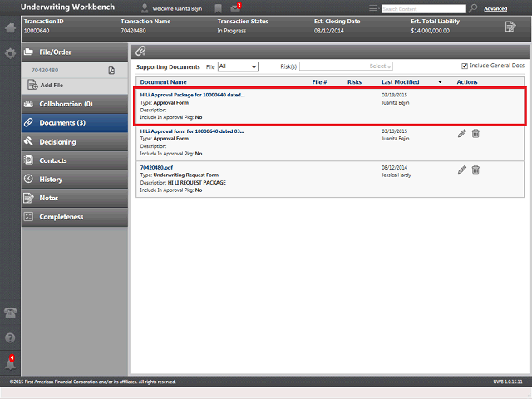Click the magnifier search icon
Screen dimensions: 532x399
pos(473,8)
